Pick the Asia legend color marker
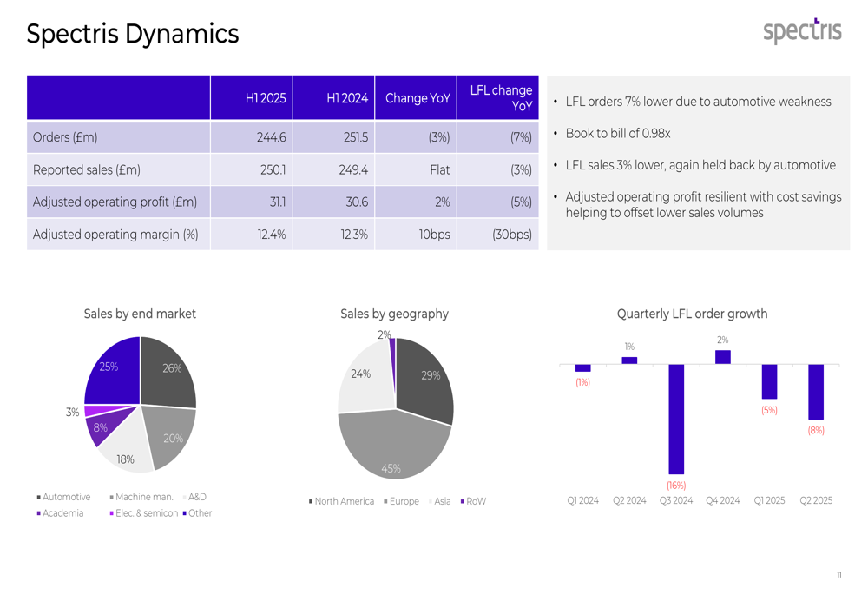Image resolution: width=868 pixels, height=595 pixels. (431, 501)
